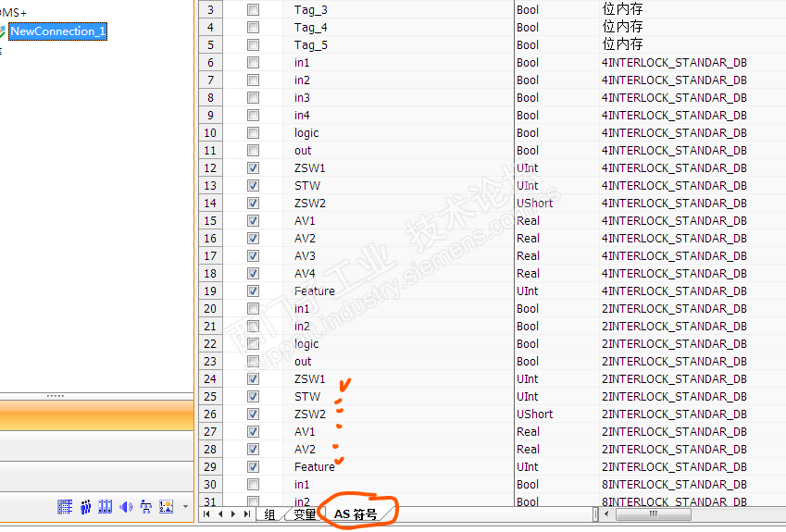Viewport: 786px width, 532px height.
Task: Open the text and graphic list icon
Action: [x=167, y=506]
